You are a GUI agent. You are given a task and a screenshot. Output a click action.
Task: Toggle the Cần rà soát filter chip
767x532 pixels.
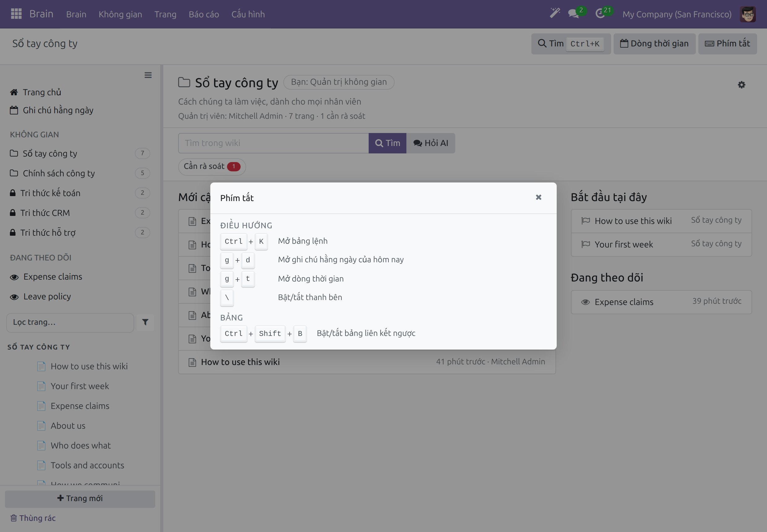point(212,166)
